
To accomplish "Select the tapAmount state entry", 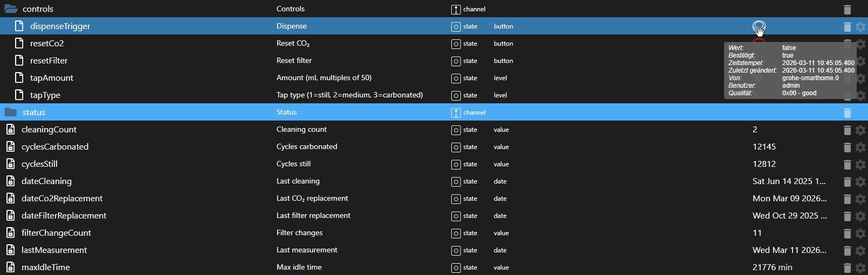I will 52,78.
